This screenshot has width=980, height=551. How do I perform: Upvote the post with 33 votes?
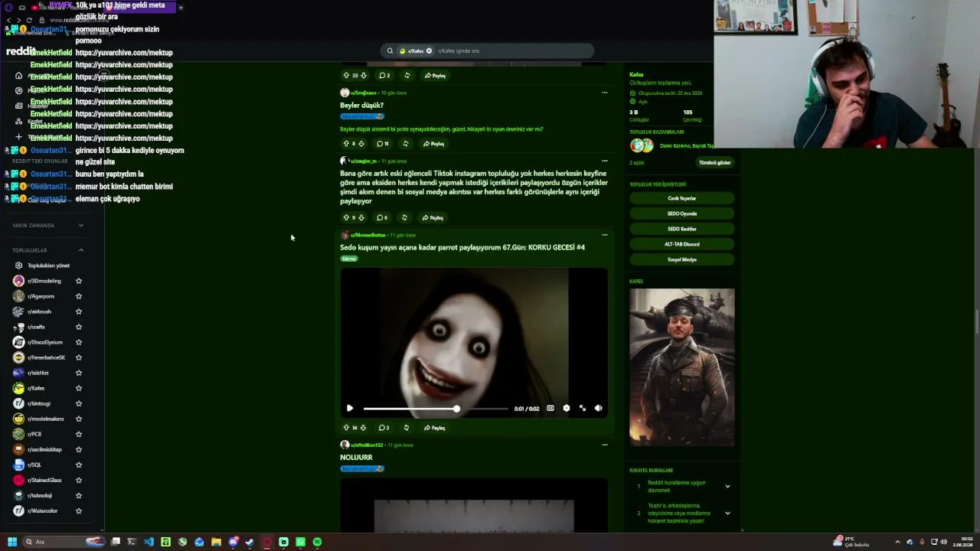pos(346,76)
